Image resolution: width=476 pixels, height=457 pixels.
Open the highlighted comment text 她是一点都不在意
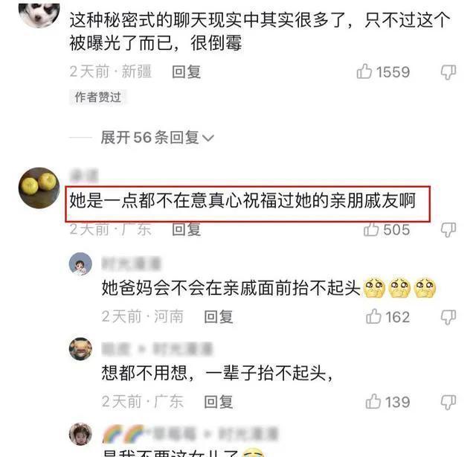point(242,201)
